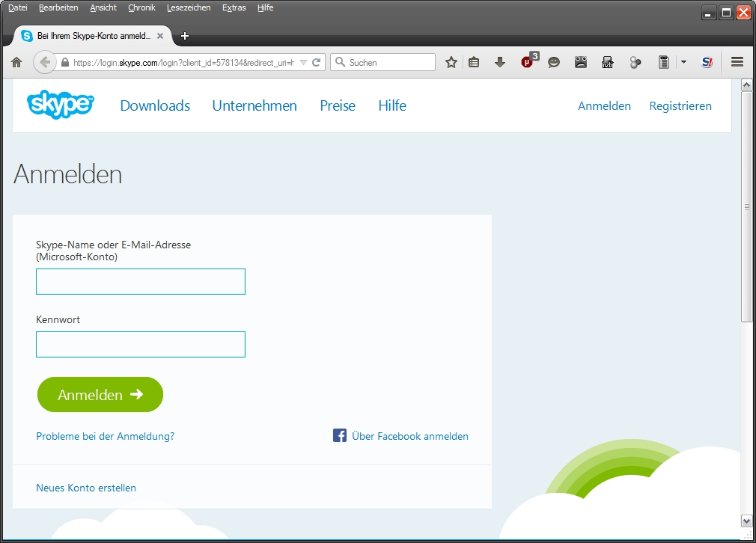Open a new tab with plus button
The height and width of the screenshot is (543, 756).
[x=184, y=36]
